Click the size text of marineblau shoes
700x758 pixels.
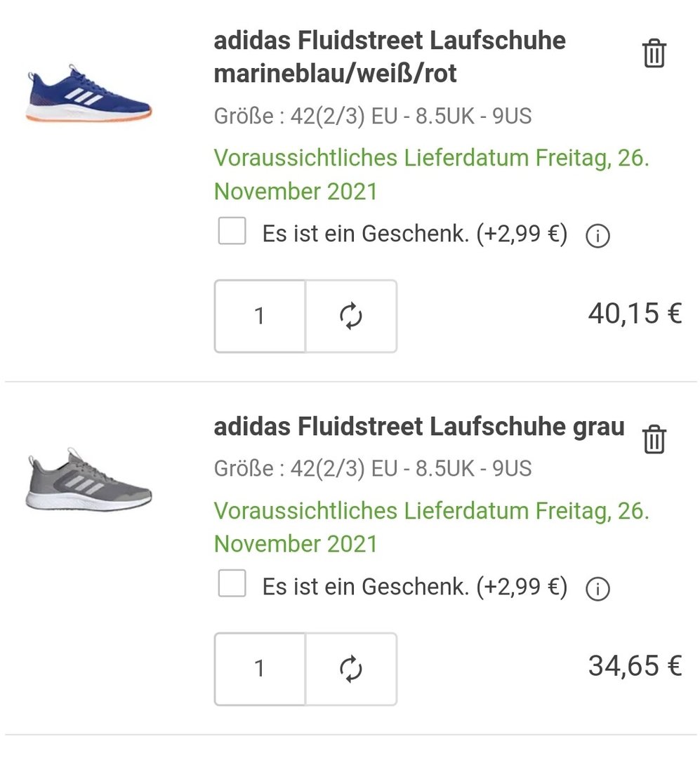pos(373,116)
